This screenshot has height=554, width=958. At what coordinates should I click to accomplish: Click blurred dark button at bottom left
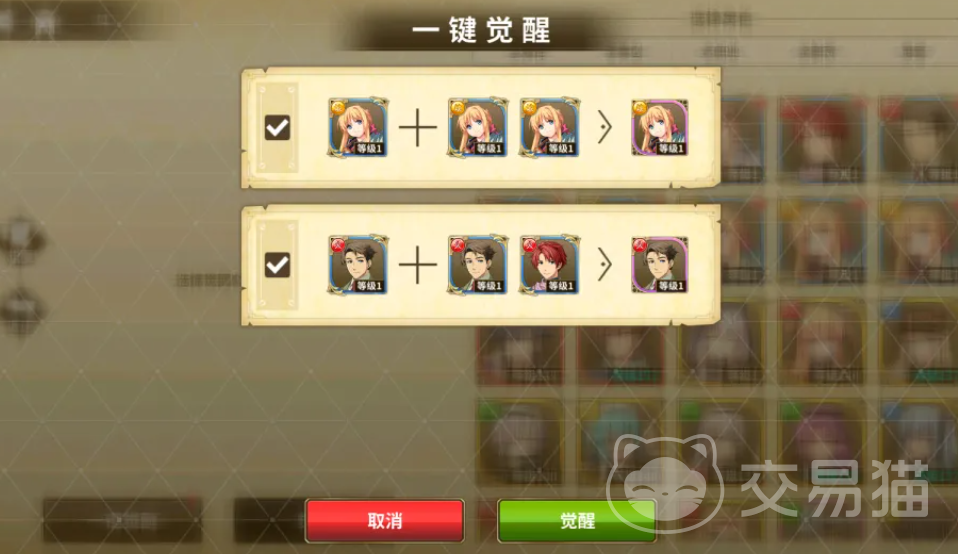point(122,520)
